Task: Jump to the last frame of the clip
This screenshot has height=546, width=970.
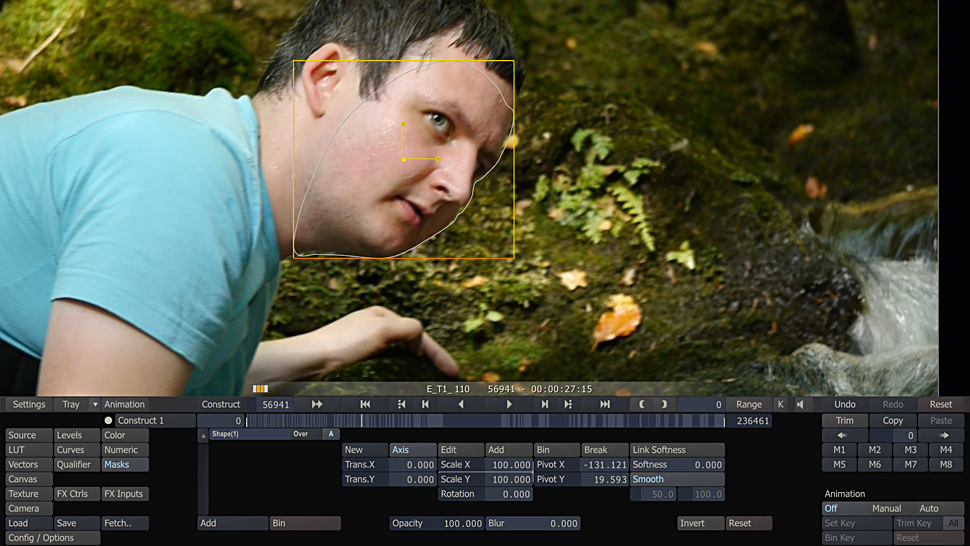Action: (605, 404)
